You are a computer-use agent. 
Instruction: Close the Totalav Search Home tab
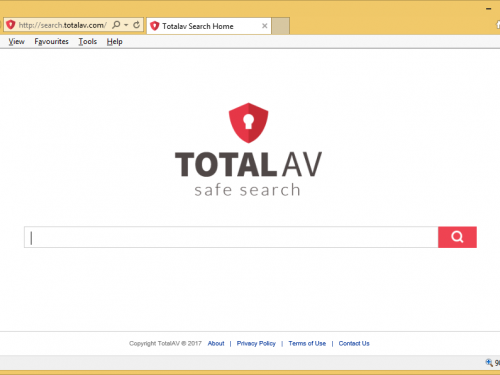(265, 26)
